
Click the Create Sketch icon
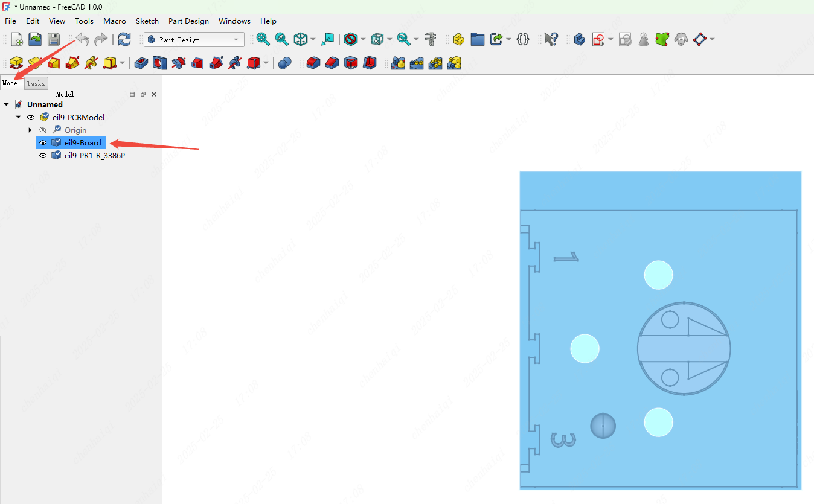(x=598, y=39)
